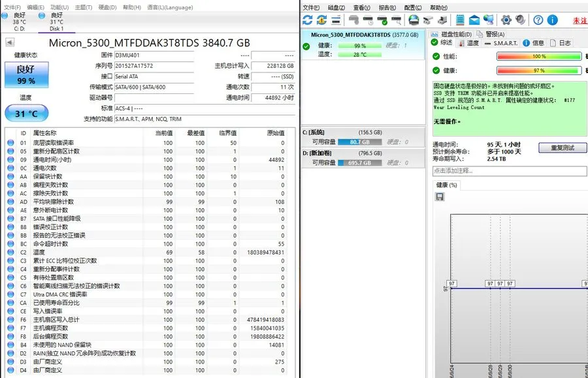This screenshot has width=588, height=378.
Task: Select the Micron_5300 disk in Hard Disk Sentinel list
Action: (363, 44)
